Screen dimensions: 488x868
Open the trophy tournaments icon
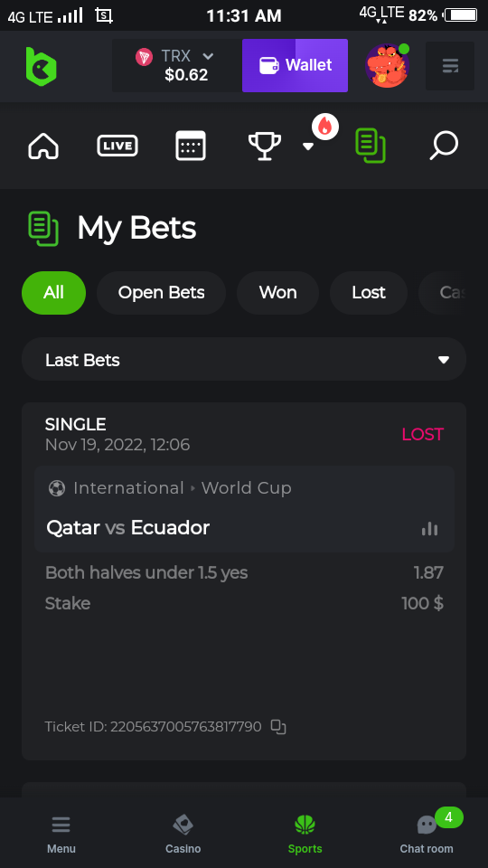[265, 146]
